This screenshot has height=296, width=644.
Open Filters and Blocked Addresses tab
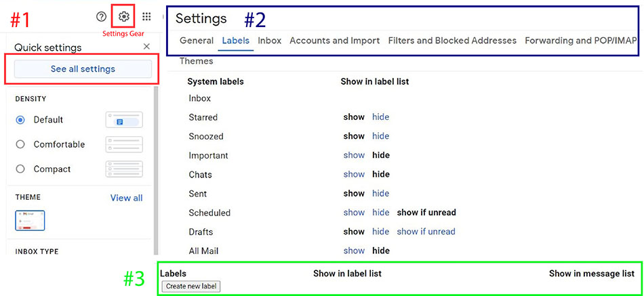tap(452, 41)
